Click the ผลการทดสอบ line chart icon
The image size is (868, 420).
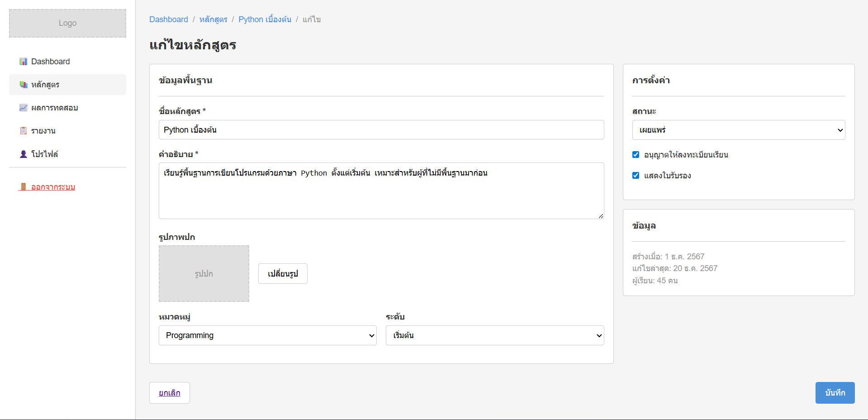pos(24,108)
